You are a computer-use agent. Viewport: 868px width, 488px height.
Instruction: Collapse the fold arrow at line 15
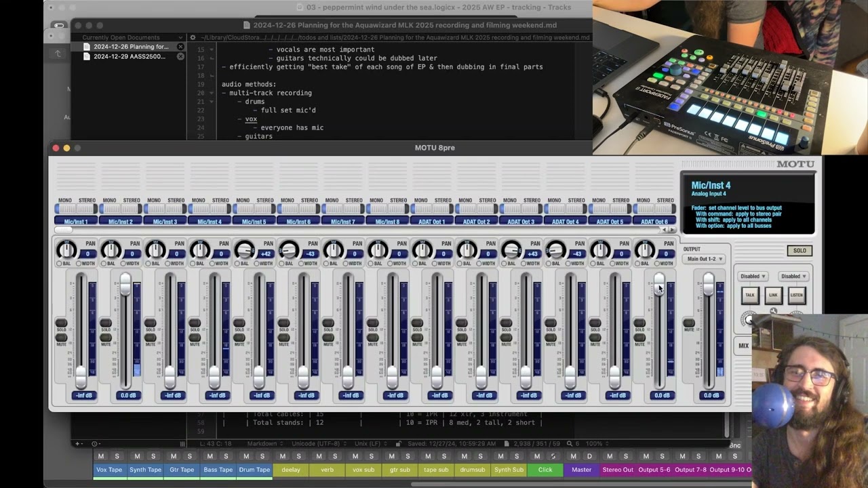click(212, 49)
